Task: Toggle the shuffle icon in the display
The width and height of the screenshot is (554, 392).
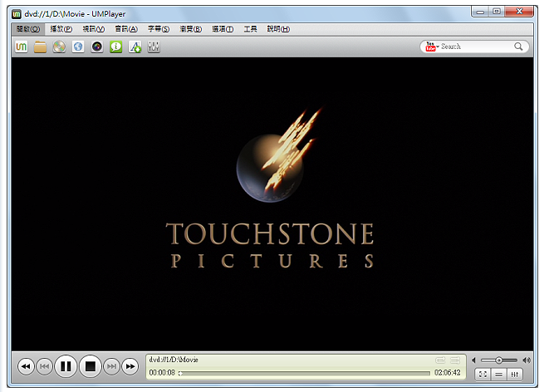Action: coord(455,360)
